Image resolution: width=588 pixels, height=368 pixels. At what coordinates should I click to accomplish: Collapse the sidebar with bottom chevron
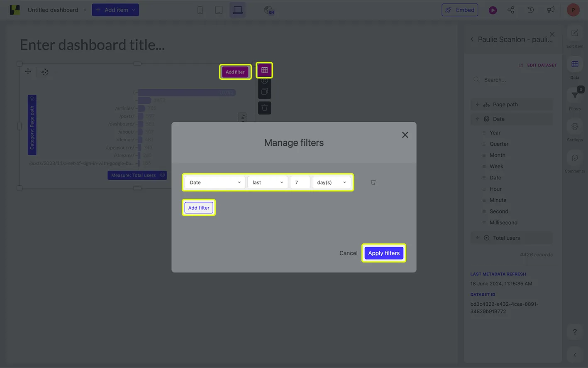coord(575,355)
